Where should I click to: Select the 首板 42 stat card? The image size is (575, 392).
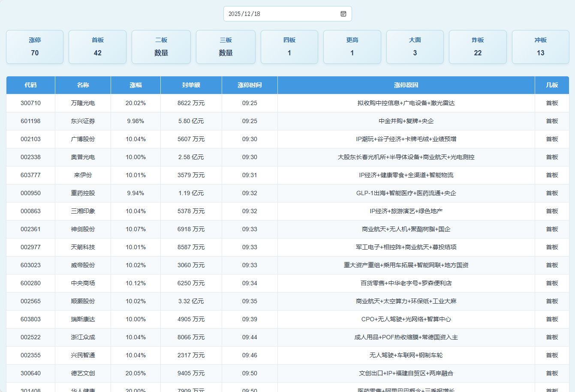[98, 47]
